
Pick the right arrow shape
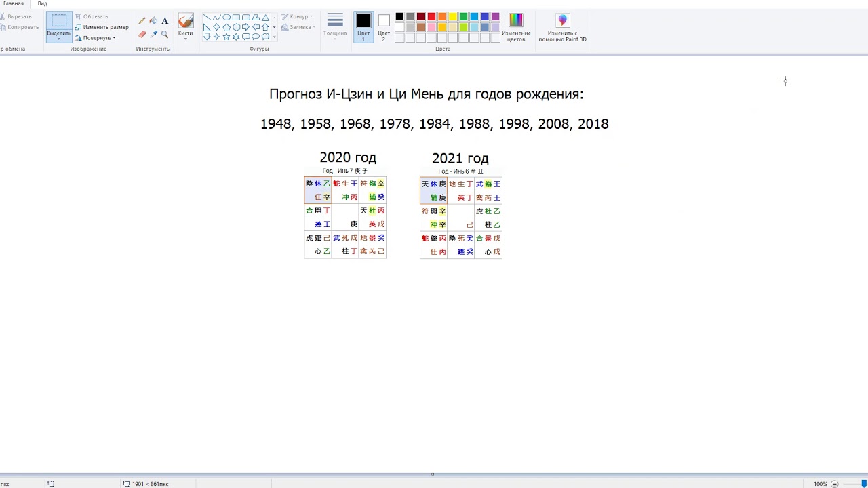point(246,27)
